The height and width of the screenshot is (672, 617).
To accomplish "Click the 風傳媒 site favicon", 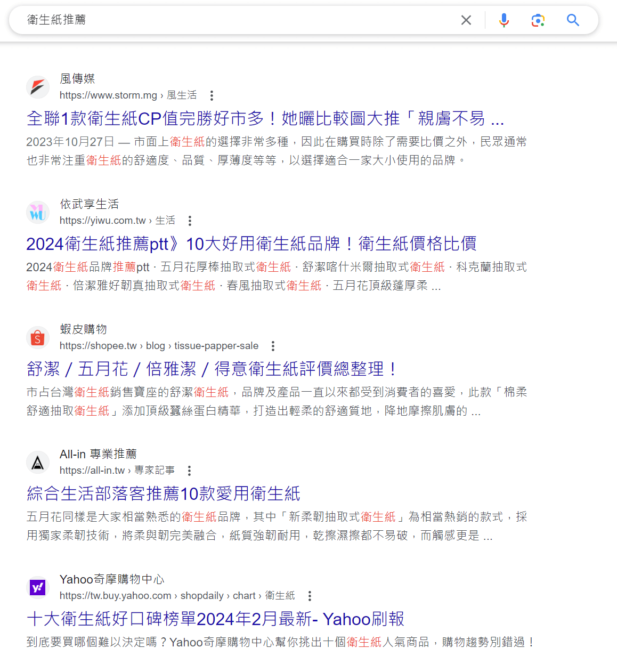I will [x=38, y=87].
